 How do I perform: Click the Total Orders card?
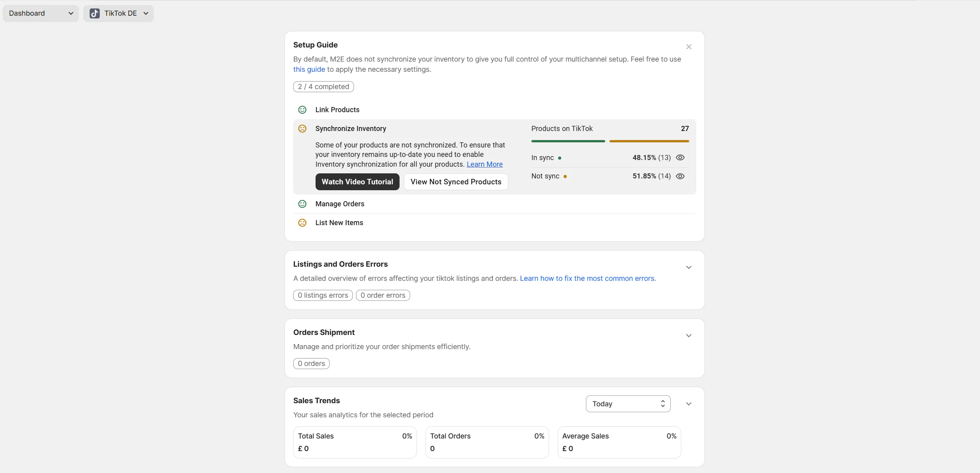point(487,442)
